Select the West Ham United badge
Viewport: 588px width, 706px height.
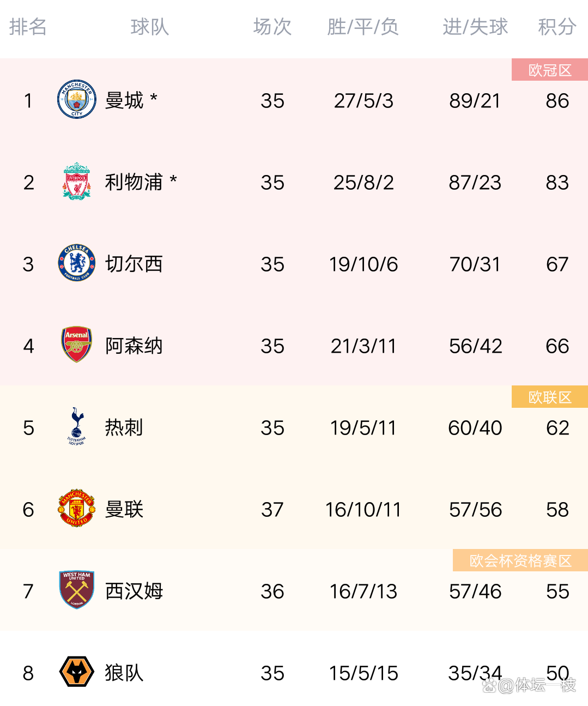coord(77,590)
